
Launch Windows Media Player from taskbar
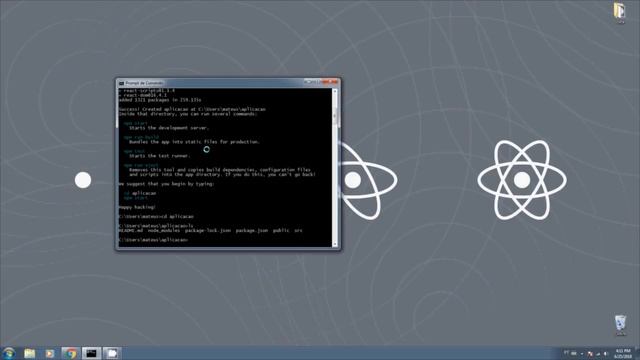tap(50, 353)
